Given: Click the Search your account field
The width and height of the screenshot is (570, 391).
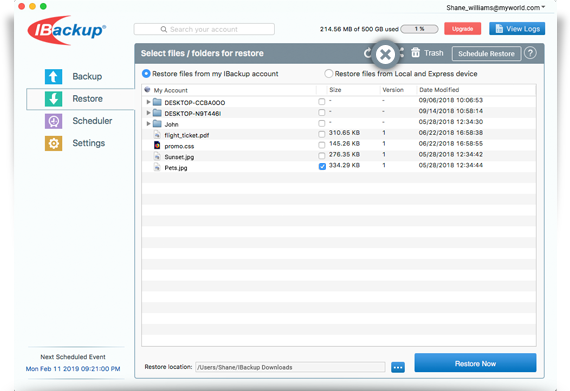Looking at the screenshot, I should (x=204, y=29).
